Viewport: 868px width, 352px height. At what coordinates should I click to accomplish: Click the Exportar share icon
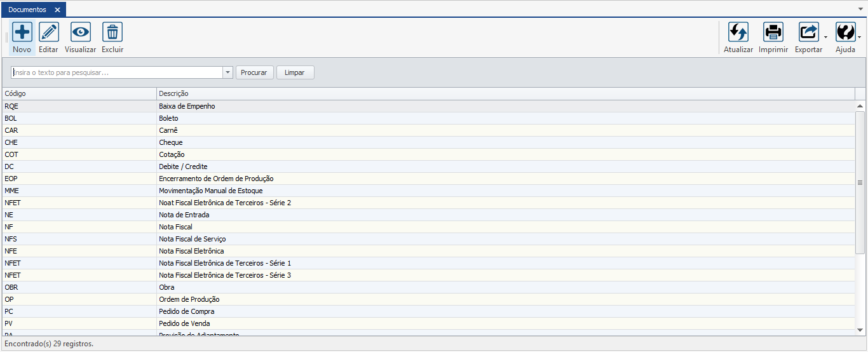[x=808, y=32]
